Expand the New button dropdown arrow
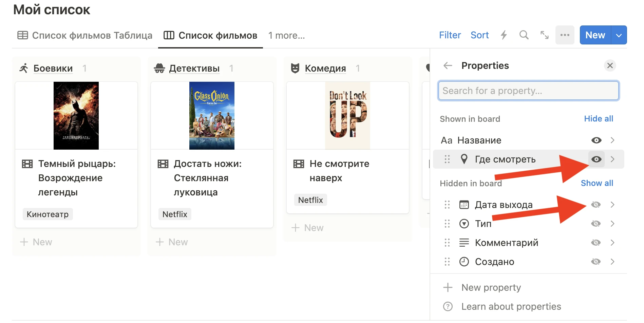 pyautogui.click(x=619, y=35)
